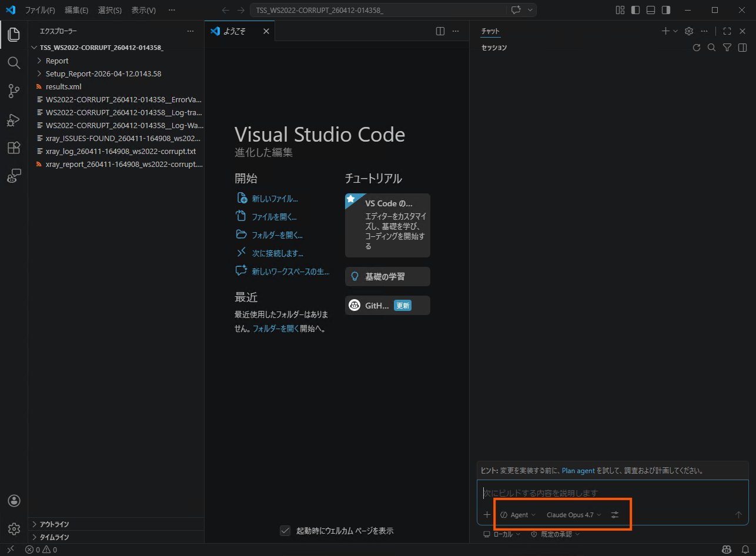756x556 pixels.
Task: Click 新しいワークスペースの生... link
Action: tap(282, 272)
